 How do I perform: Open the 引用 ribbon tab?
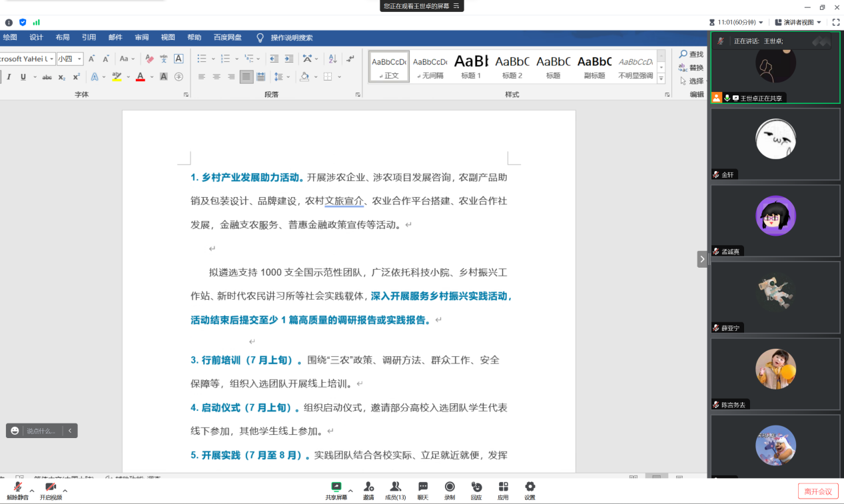pos(89,37)
